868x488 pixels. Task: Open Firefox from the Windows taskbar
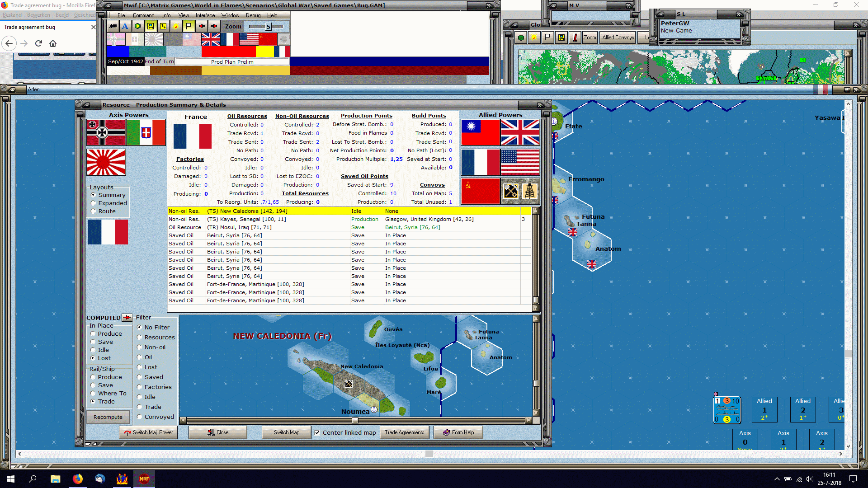78,479
